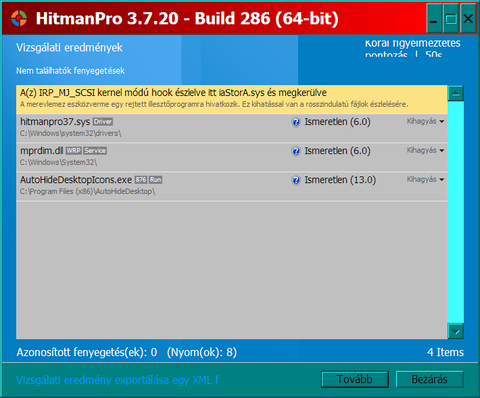
Task: Click the Nem találhatók fenyegetések text
Action: tap(70, 71)
